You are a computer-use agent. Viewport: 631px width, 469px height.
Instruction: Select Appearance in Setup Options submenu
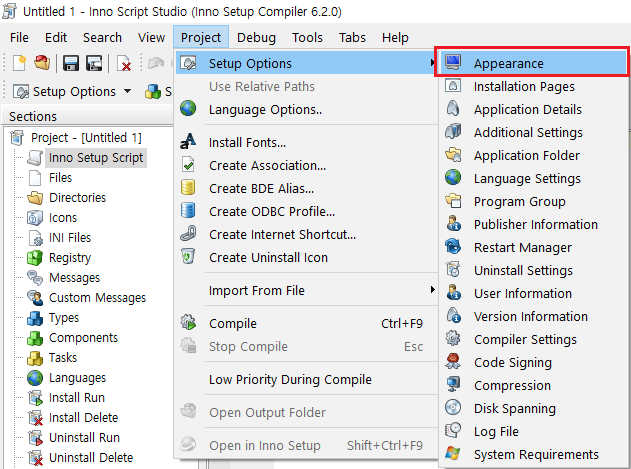534,63
